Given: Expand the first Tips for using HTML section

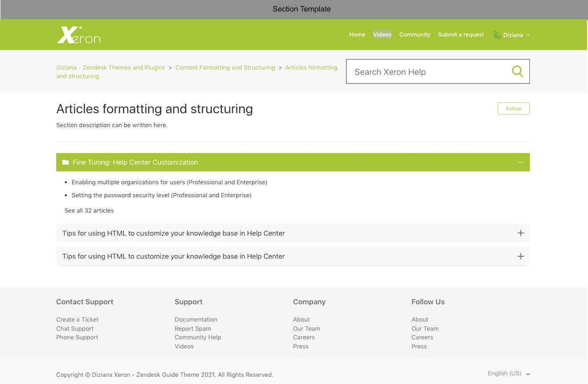Looking at the screenshot, I should coord(521,233).
